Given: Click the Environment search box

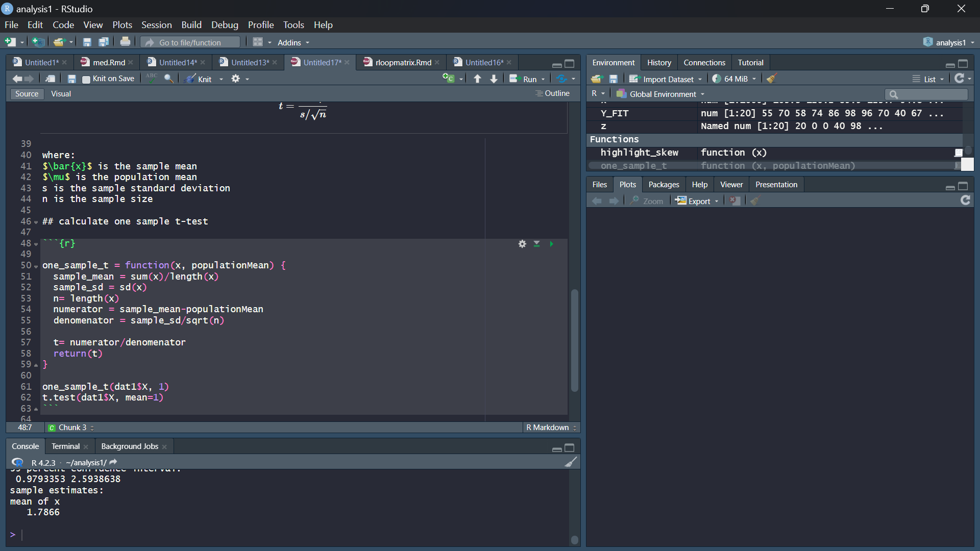Looking at the screenshot, I should 926,94.
